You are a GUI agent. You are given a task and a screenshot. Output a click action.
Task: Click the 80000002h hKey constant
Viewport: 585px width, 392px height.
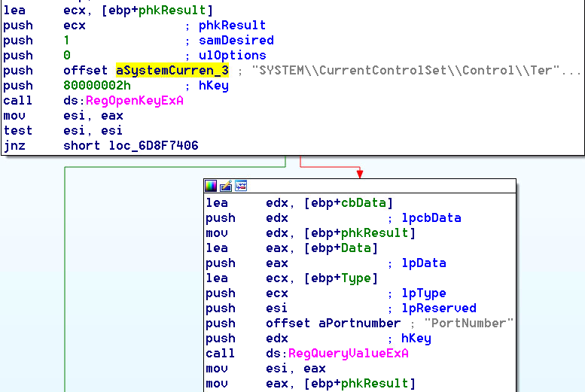[x=97, y=86]
